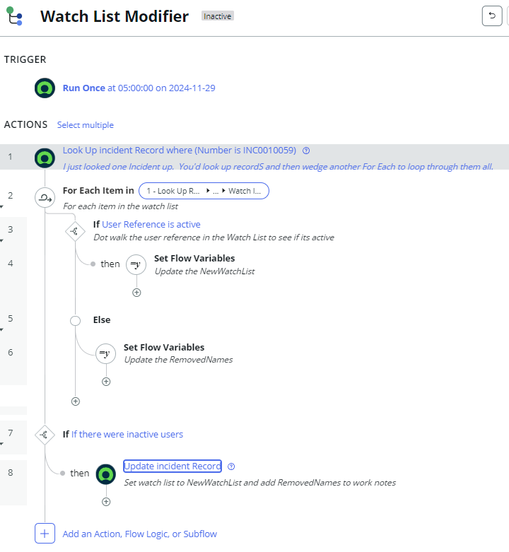Image resolution: width=509 pixels, height=552 pixels.
Task: Click the undo arrow button at top right
Action: (x=492, y=16)
